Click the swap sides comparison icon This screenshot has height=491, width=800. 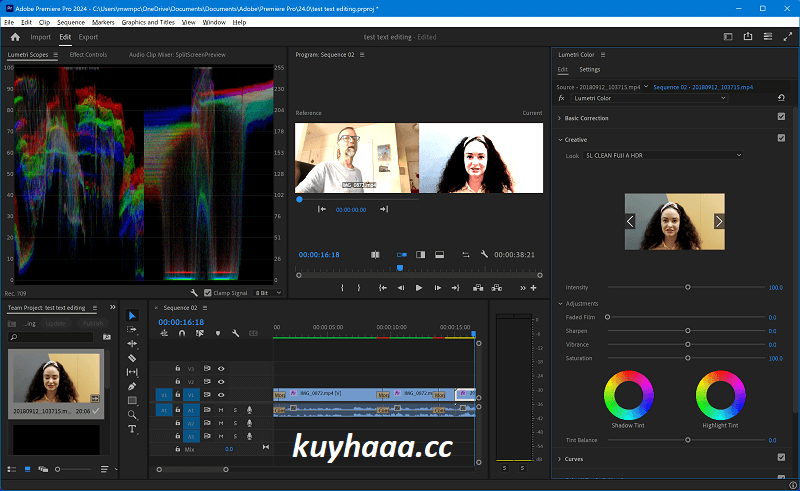pyautogui.click(x=466, y=254)
